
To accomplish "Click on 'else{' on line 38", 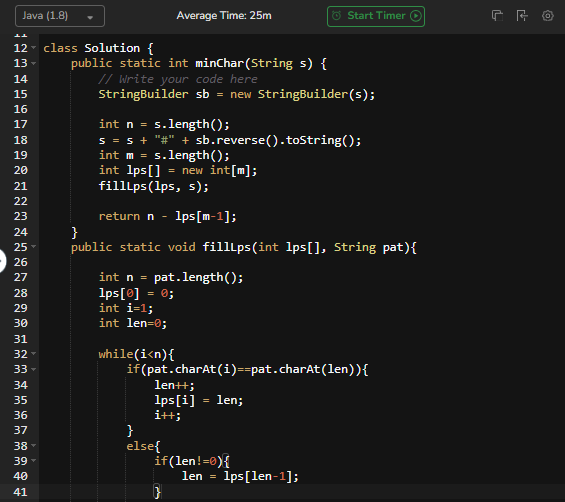I will pyautogui.click(x=143, y=447).
